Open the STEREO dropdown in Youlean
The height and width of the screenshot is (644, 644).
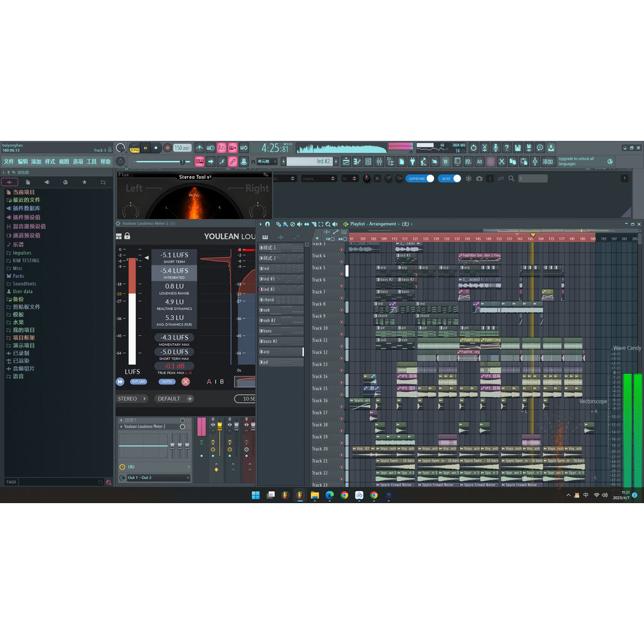[x=132, y=399]
